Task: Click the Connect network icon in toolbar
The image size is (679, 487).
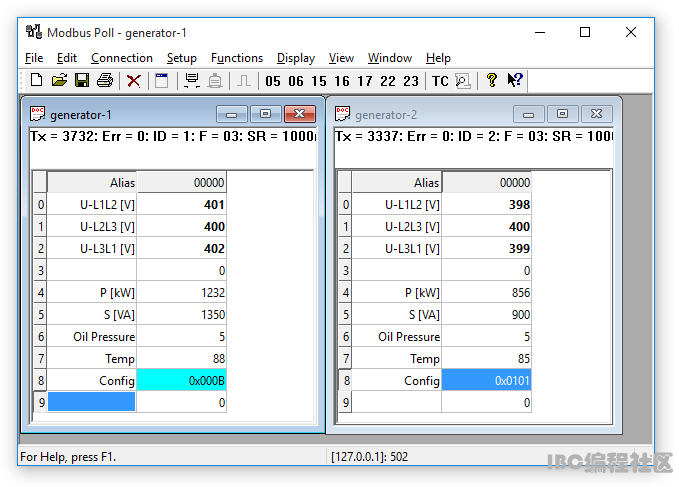Action: click(191, 81)
